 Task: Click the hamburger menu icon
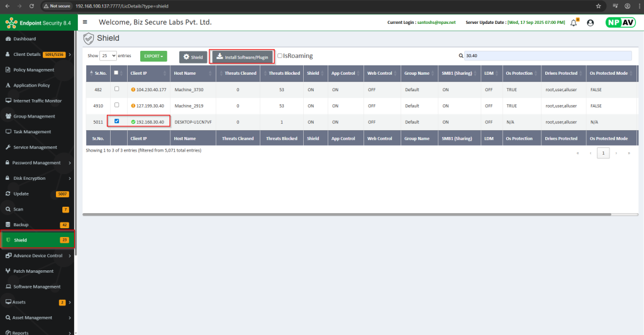85,22
